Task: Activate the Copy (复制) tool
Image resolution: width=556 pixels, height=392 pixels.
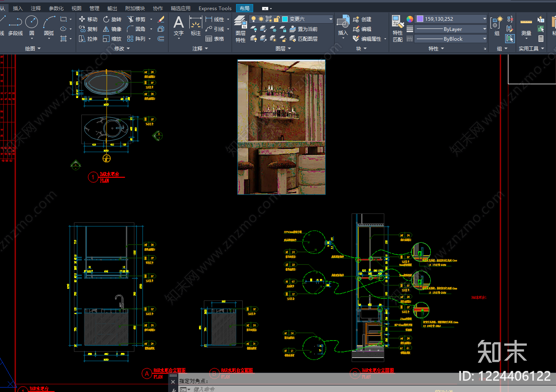Action: coord(88,29)
